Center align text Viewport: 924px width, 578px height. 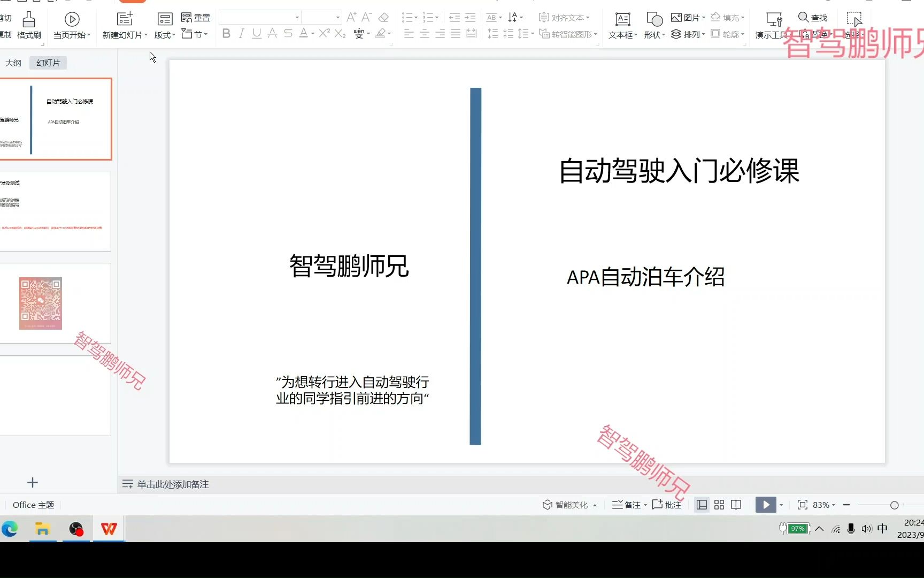[x=425, y=34]
